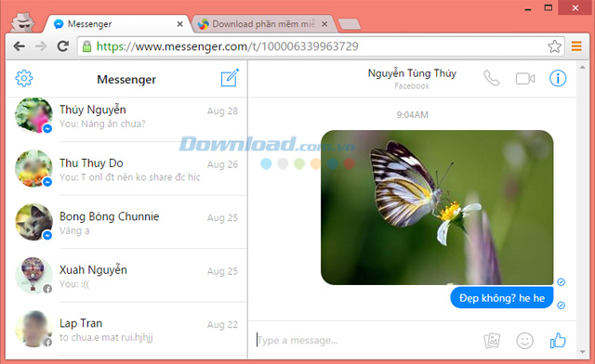Viewport: 595px width, 364px height.
Task: Open the Messenger settings gear
Action: (x=24, y=79)
